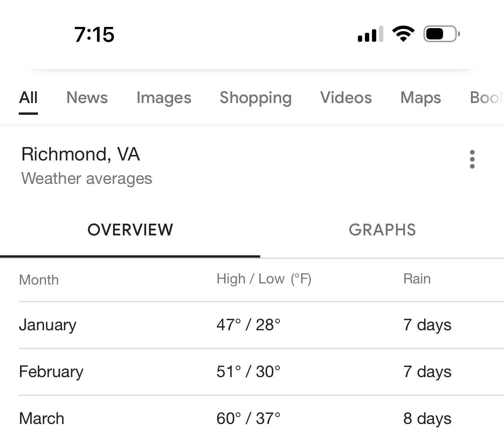This screenshot has width=504, height=438.
Task: Select the January row
Action: [261, 325]
